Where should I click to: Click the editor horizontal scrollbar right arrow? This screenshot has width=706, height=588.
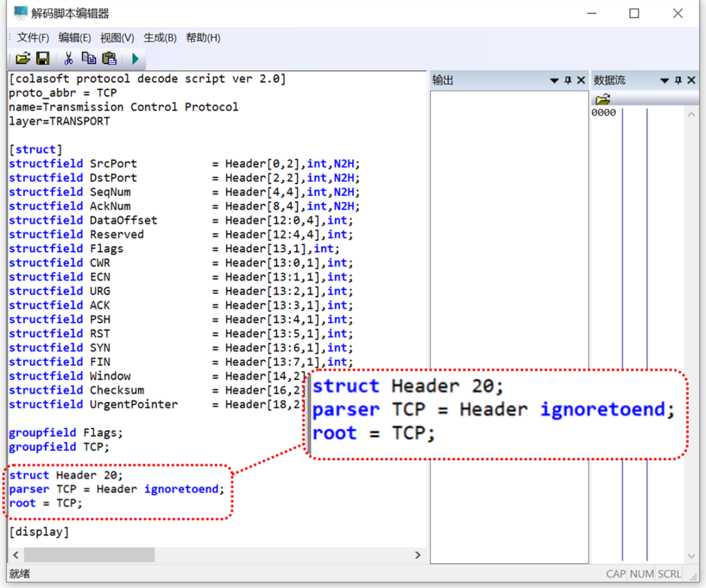(x=418, y=555)
